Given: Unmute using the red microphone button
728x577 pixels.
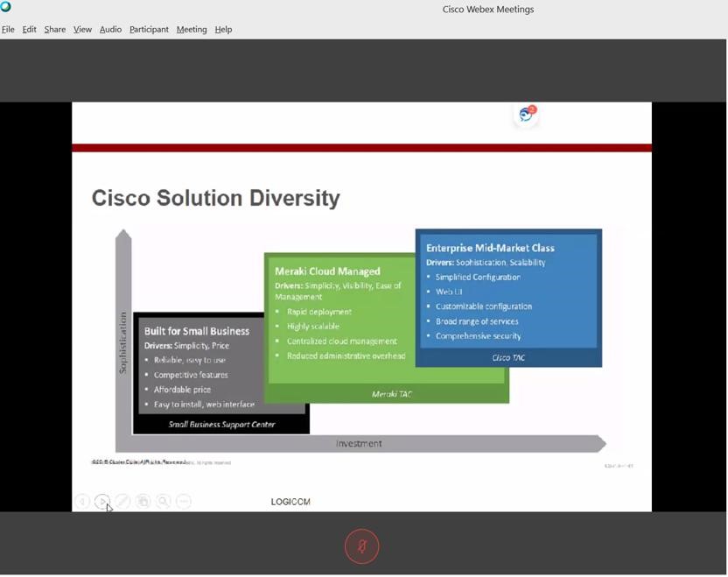Looking at the screenshot, I should pyautogui.click(x=362, y=546).
